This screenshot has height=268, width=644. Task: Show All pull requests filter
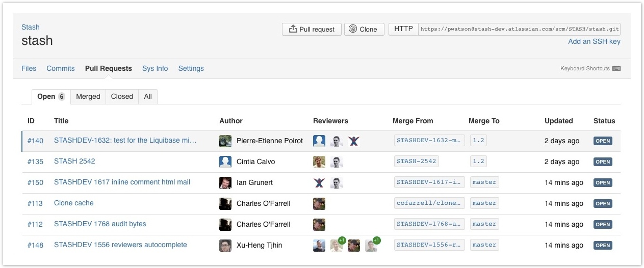click(148, 96)
